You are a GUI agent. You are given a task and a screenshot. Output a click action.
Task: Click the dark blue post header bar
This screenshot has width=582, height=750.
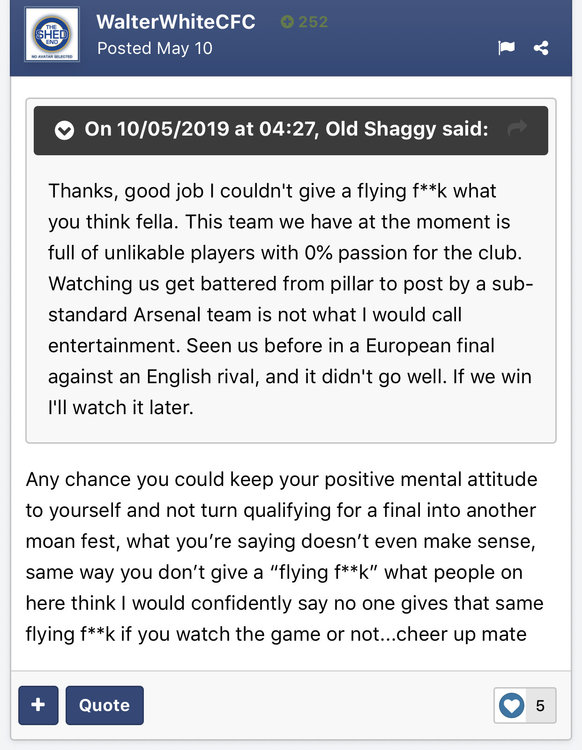291,38
